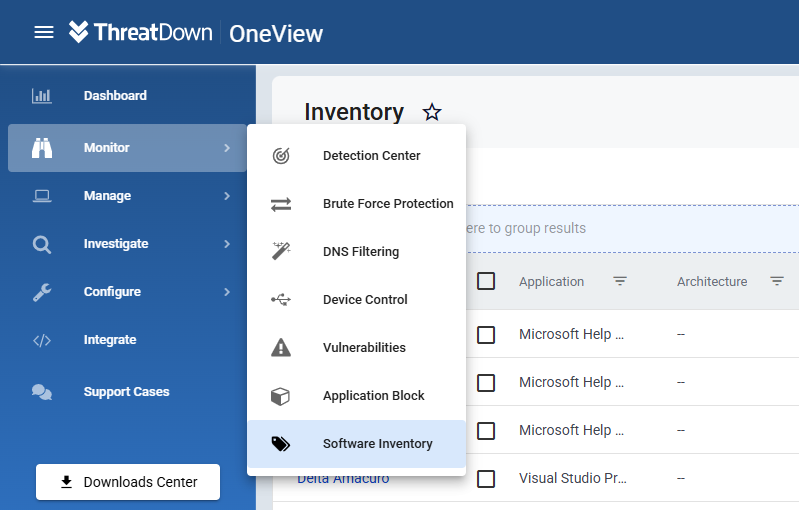Click the Manage laptop icon
This screenshot has width=799, height=510.
coord(42,196)
